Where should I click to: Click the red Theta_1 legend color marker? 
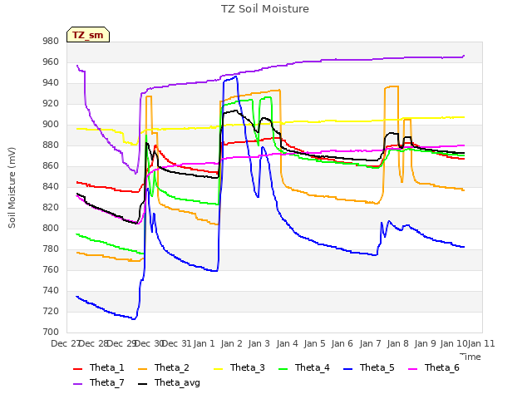(x=77, y=369)
